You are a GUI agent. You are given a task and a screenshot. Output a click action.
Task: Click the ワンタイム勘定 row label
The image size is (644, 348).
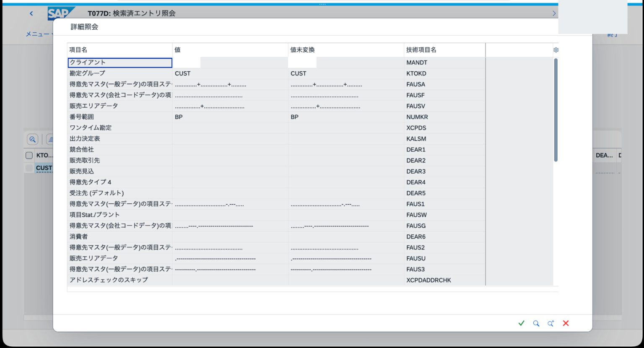tap(91, 128)
